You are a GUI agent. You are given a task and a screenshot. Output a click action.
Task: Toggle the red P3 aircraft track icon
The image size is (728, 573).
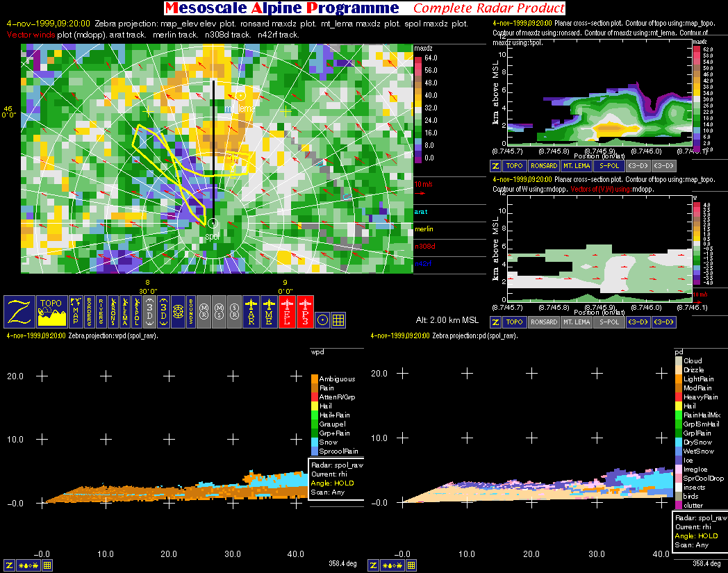click(x=305, y=312)
